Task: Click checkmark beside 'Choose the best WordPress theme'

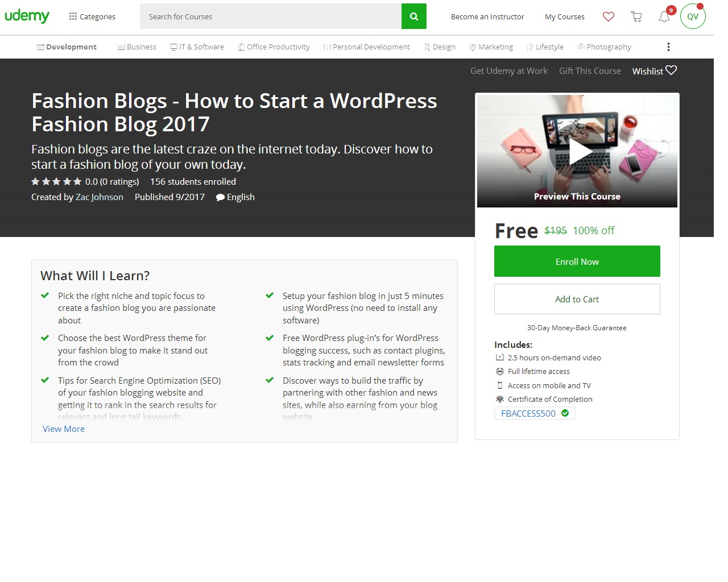Action: pyautogui.click(x=45, y=338)
